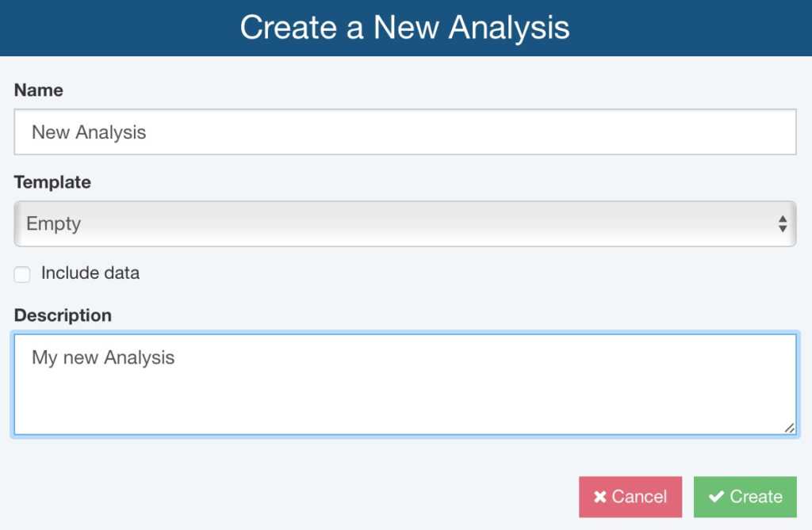Click the up arrow of the Template combo box
This screenshot has width=812, height=530.
(783, 219)
